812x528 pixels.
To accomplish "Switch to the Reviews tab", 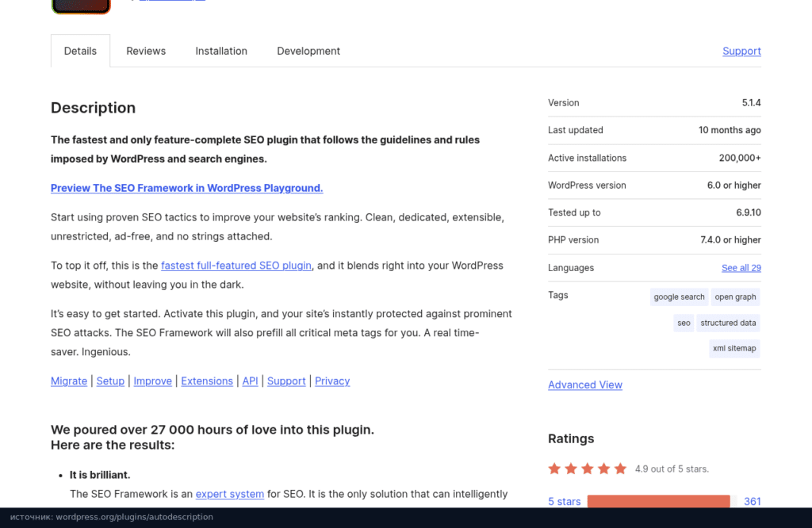I will pyautogui.click(x=146, y=51).
